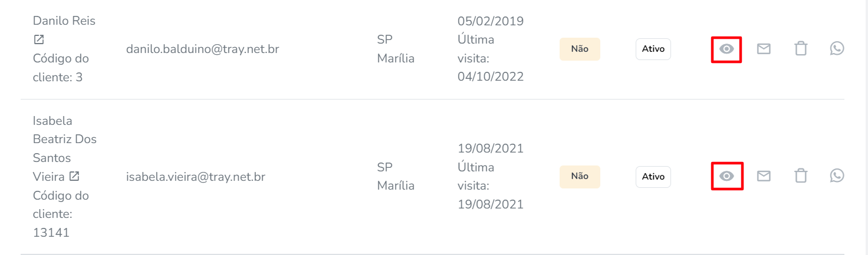Select the date 05/02/2019 cell

[x=491, y=21]
